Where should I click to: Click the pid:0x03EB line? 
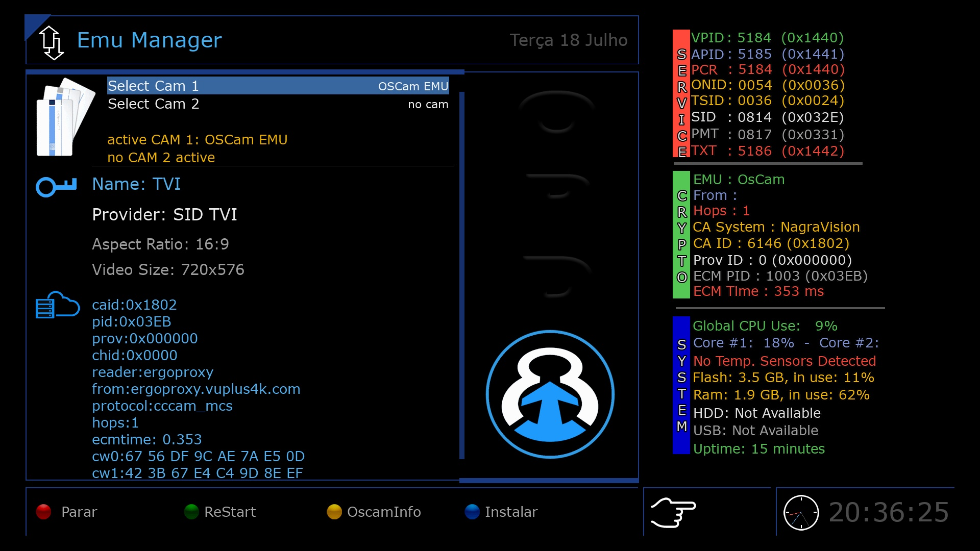pyautogui.click(x=131, y=322)
